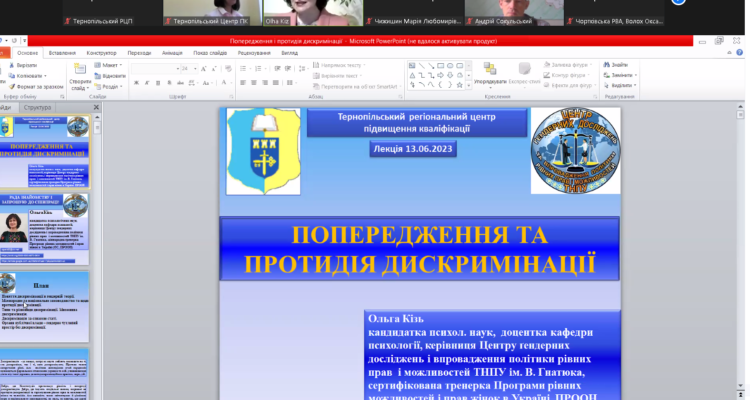This screenshot has height=400, width=750.
Task: Click the clear formatting icon
Action: [228, 69]
